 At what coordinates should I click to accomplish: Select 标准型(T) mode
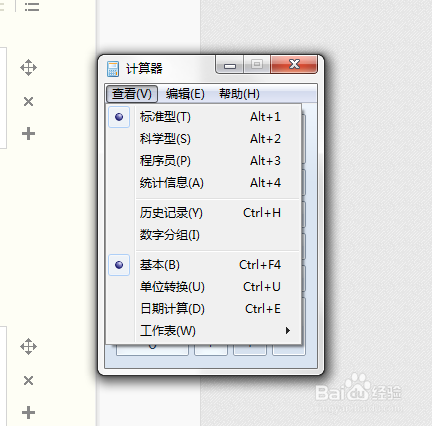(203, 117)
